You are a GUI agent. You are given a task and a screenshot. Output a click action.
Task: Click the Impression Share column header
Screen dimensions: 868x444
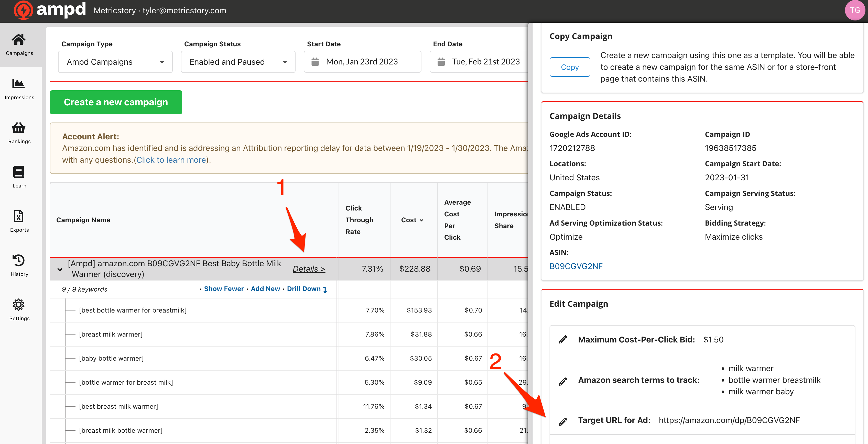(x=511, y=220)
